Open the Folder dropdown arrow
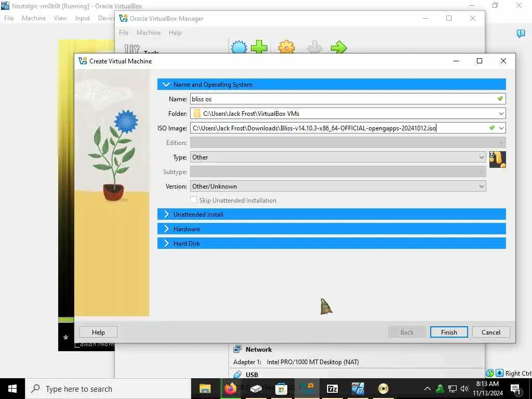Screen dimensions: 532x399 pyautogui.click(x=501, y=114)
